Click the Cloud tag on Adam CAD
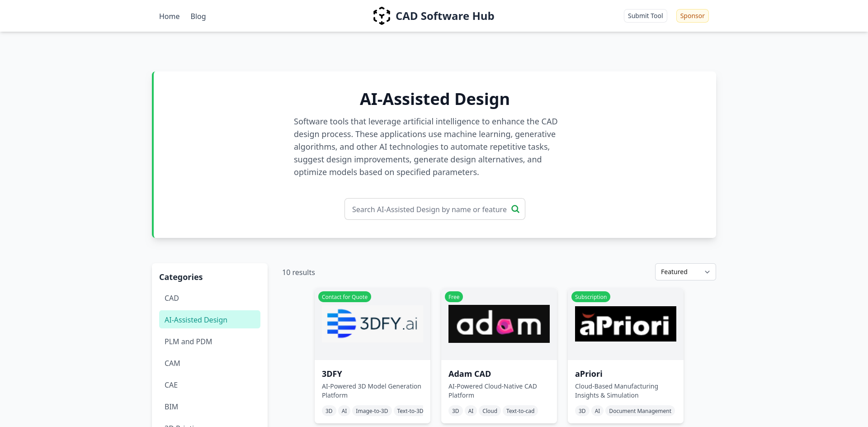 (x=490, y=411)
